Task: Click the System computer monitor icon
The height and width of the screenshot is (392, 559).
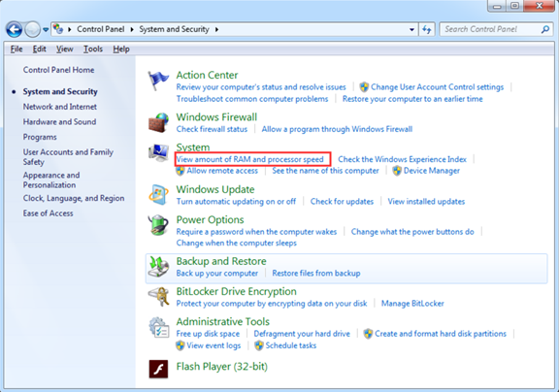Action: (x=158, y=152)
